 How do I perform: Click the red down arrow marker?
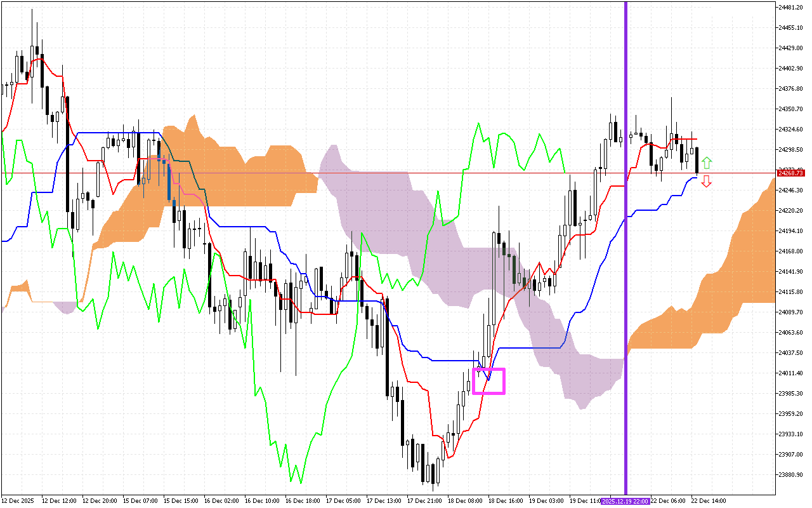tap(706, 182)
